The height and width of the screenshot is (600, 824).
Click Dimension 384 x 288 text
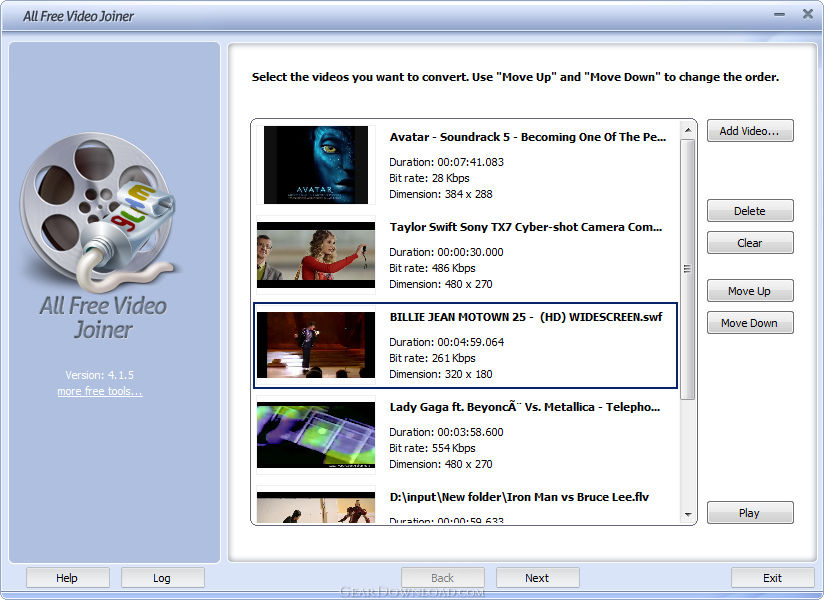(440, 194)
